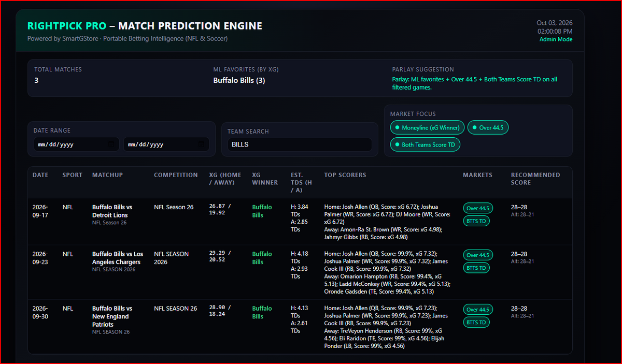Toggle the Over 44.5 market focus chip
The width and height of the screenshot is (622, 364).
488,127
